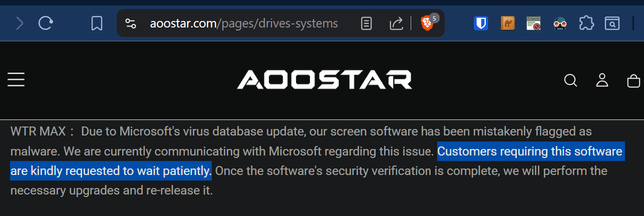644x216 pixels.
Task: Open Bitwarden extension
Action: [x=481, y=23]
